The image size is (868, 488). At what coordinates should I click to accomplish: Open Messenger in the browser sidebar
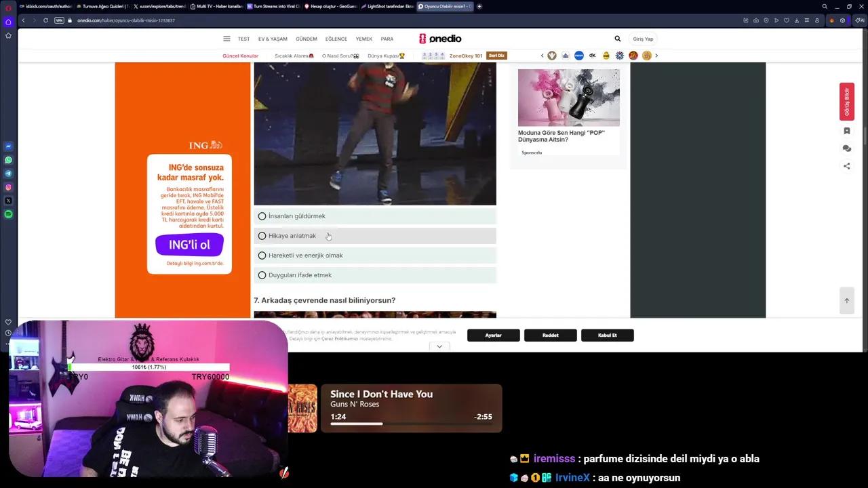point(8,146)
